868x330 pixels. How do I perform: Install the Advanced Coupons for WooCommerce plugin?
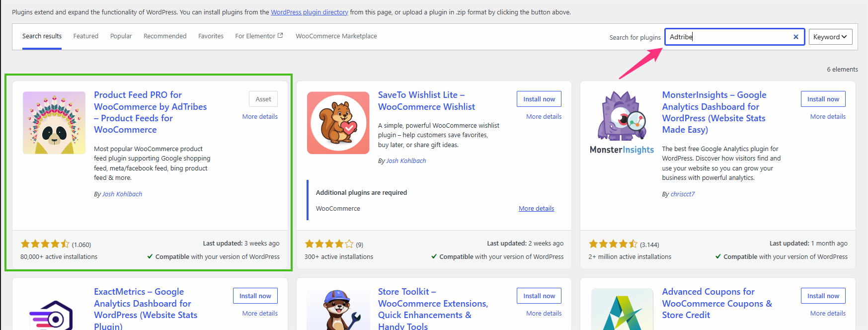(823, 296)
